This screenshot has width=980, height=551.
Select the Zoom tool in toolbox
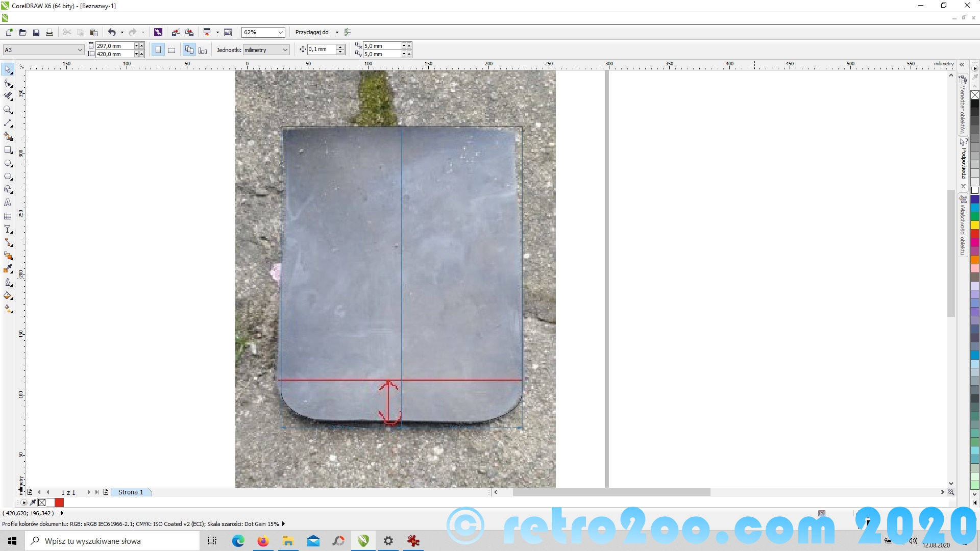(x=8, y=110)
